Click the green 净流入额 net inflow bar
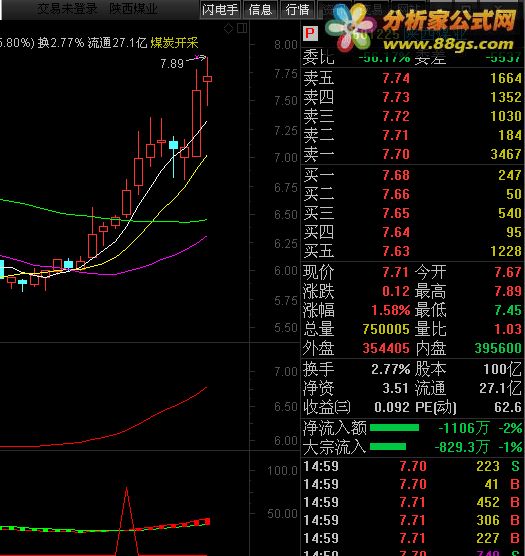The height and width of the screenshot is (556, 525). click(394, 428)
